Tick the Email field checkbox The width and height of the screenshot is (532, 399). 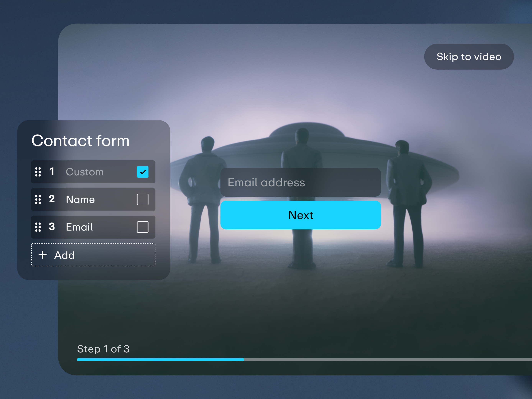click(x=143, y=227)
